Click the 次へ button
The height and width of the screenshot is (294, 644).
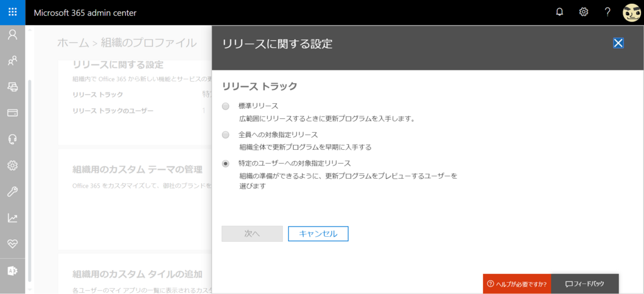point(252,234)
